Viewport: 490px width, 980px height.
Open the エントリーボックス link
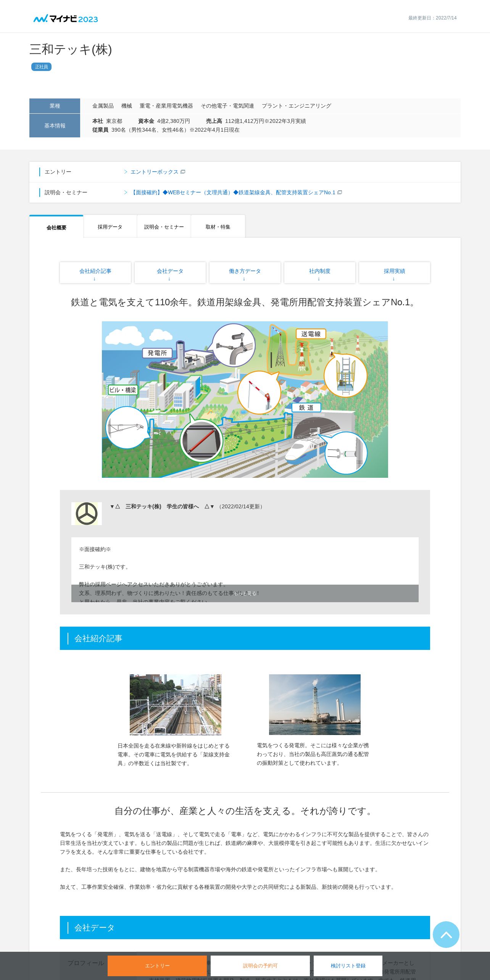[154, 172]
